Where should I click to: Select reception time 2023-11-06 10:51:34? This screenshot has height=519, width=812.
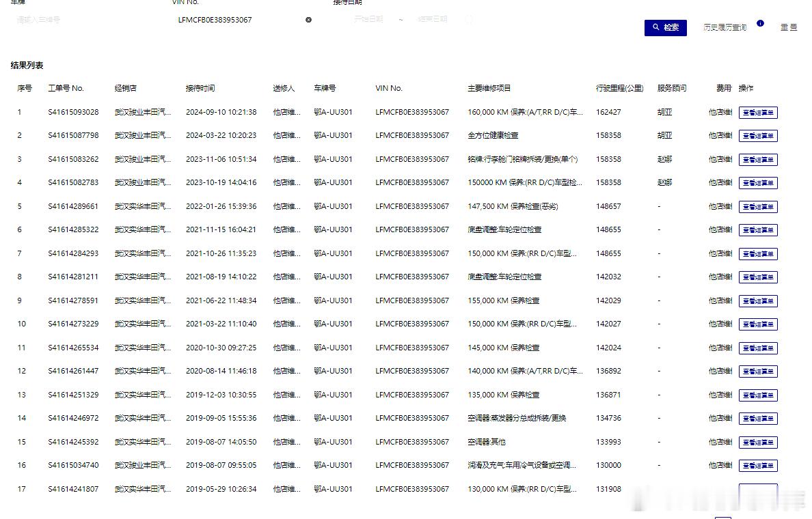221,159
